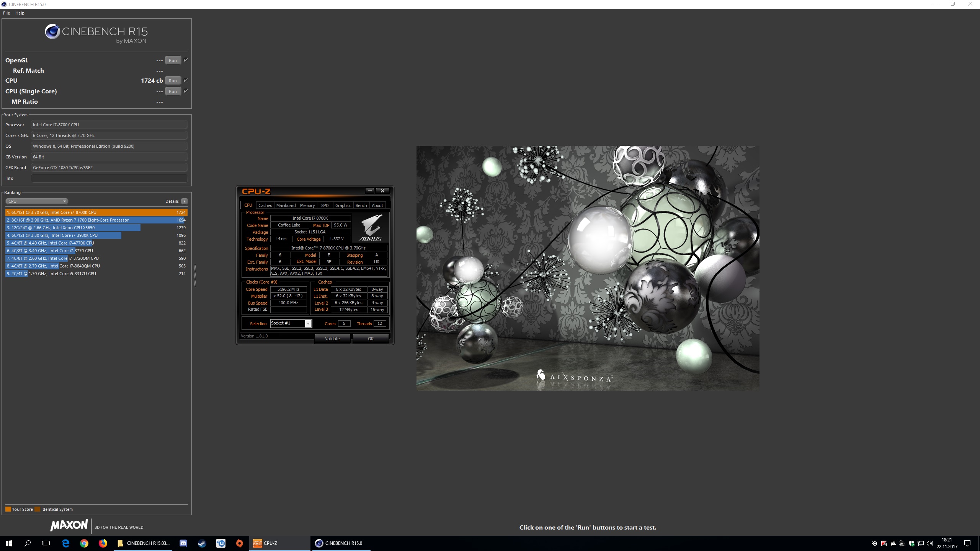Click the Info input field
980x551 pixels.
click(109, 178)
